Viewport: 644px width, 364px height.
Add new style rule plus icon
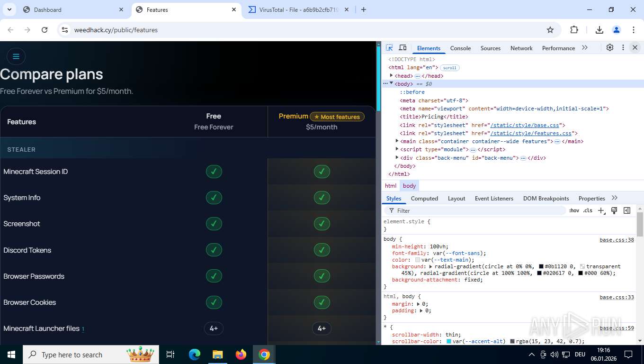(x=601, y=210)
